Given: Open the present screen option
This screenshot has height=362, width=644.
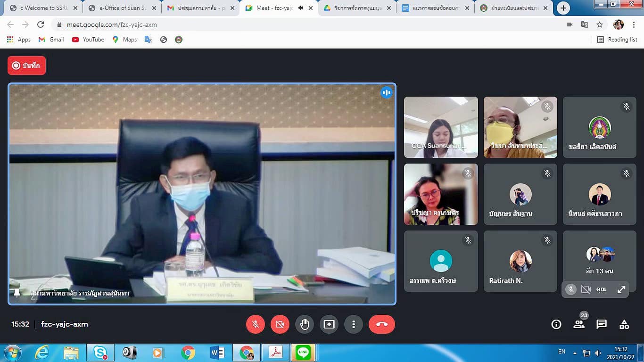Looking at the screenshot, I should point(329,324).
